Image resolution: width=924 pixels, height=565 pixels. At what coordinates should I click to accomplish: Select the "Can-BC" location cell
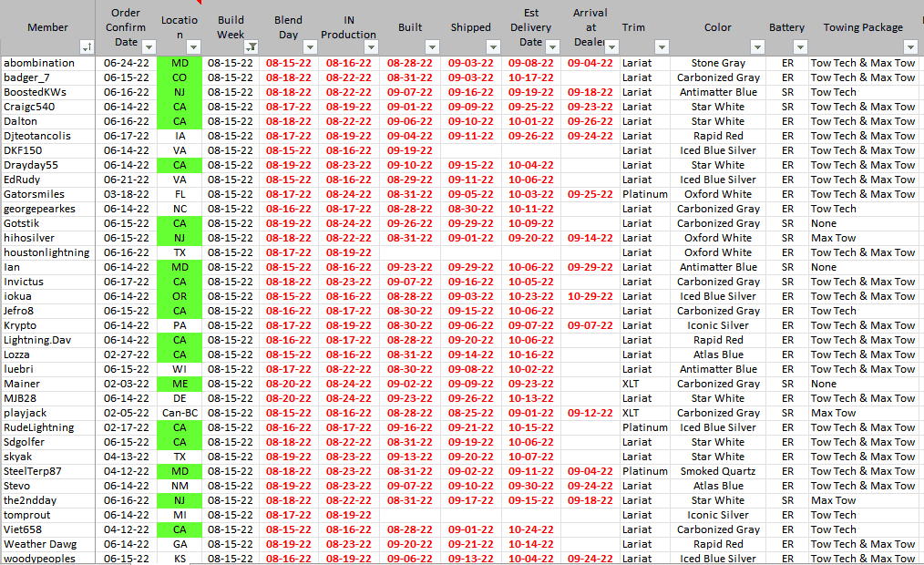click(x=180, y=413)
